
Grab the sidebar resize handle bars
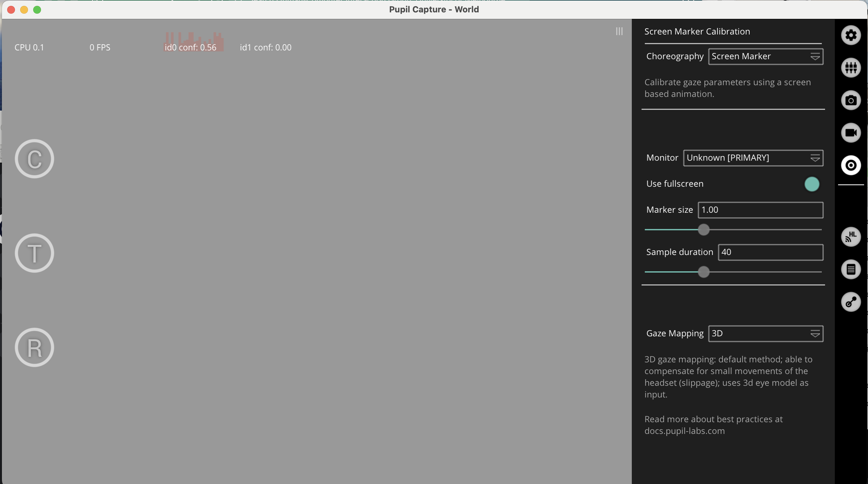coord(619,31)
